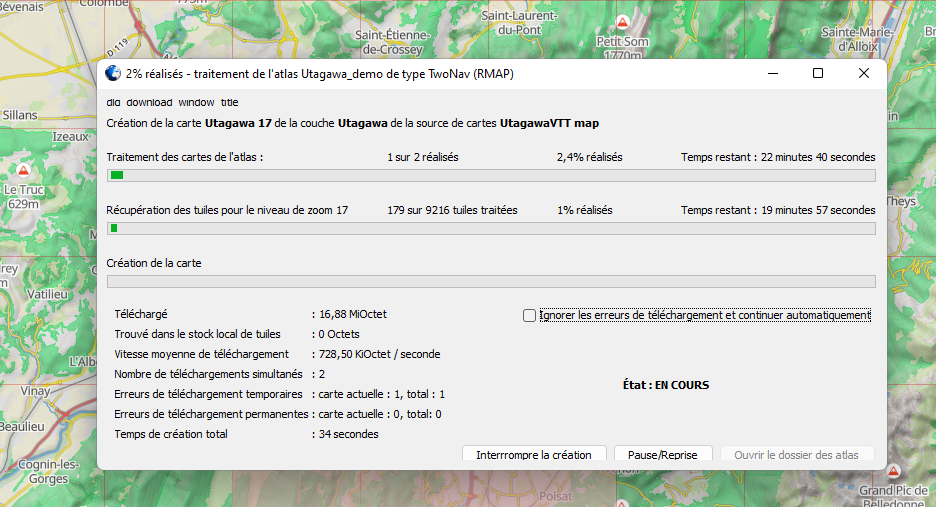Click the 0 Octets local stock value
The image size is (936, 507).
[x=338, y=334]
